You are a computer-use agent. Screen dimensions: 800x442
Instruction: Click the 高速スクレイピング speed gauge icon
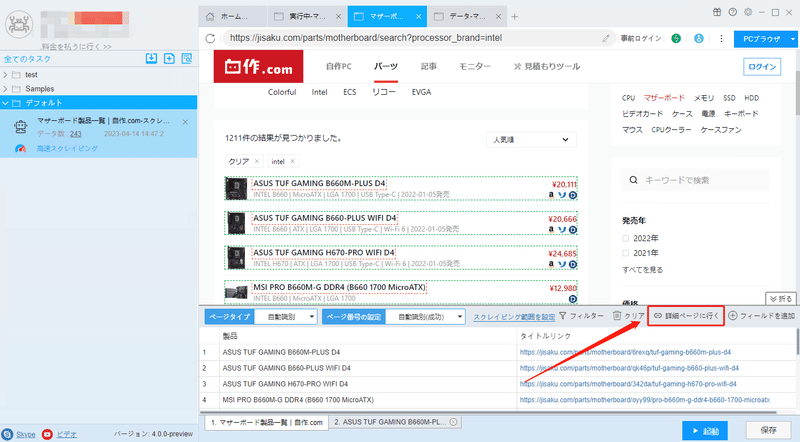(x=20, y=148)
